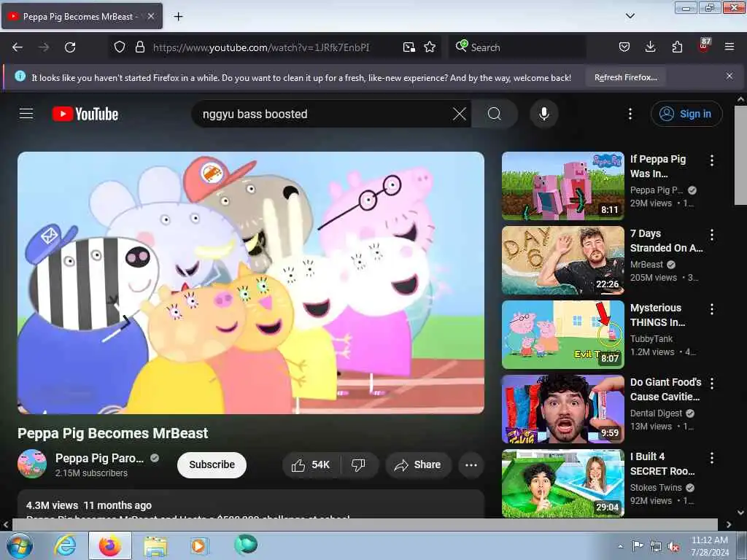The height and width of the screenshot is (560, 747).
Task: Open the MrBeast channel link
Action: 646,264
